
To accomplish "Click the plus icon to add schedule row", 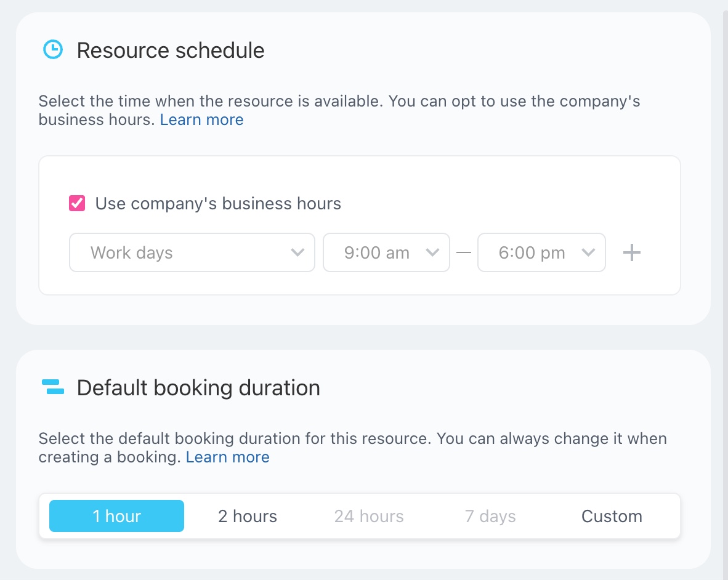I will [632, 252].
